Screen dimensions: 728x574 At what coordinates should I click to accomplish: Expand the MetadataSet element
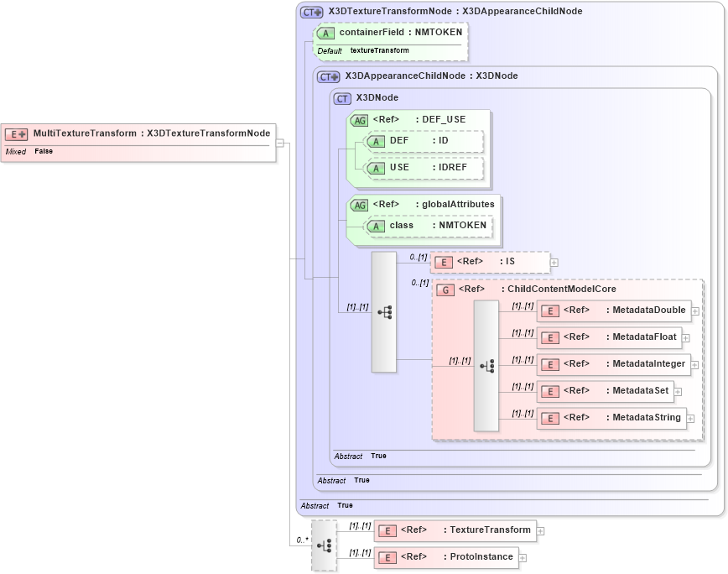(x=678, y=393)
